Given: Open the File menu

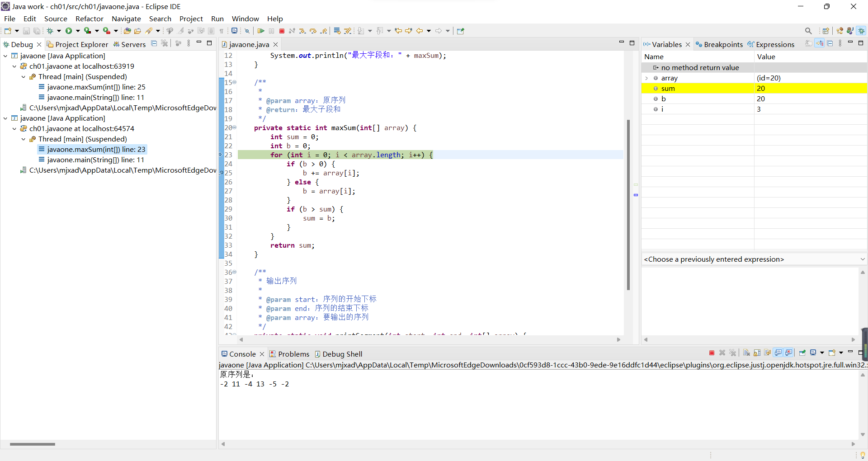Looking at the screenshot, I should tap(9, 19).
